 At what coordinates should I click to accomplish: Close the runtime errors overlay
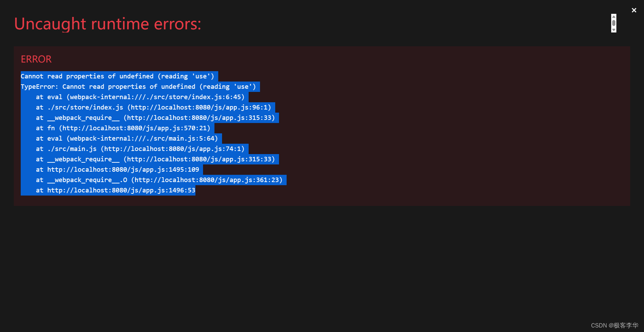click(x=634, y=10)
